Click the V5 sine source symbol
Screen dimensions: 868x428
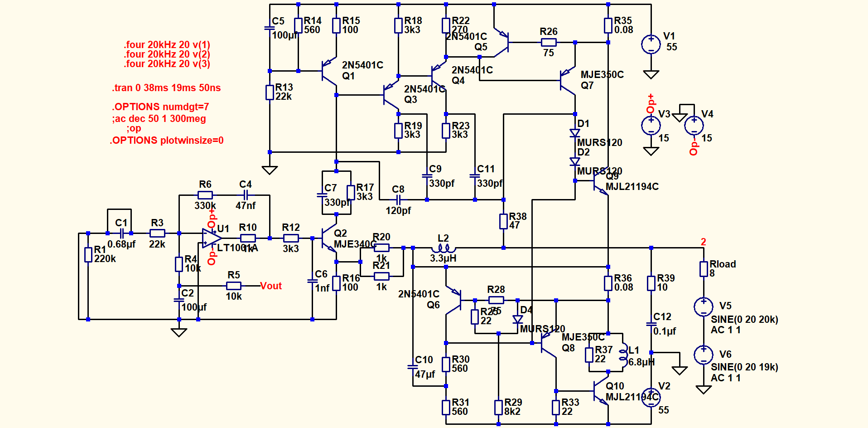click(704, 307)
